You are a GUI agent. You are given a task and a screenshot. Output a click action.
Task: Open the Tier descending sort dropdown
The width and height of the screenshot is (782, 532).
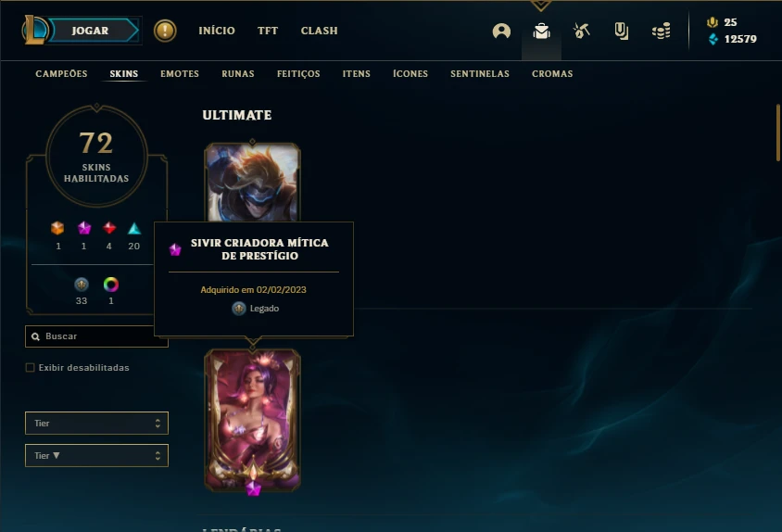point(96,456)
